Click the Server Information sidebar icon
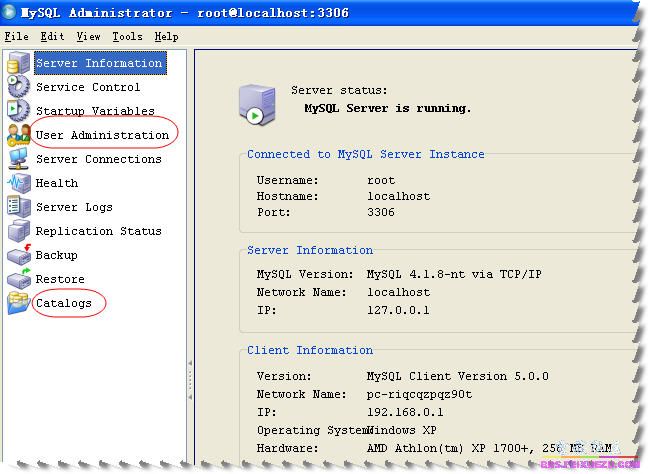Image resolution: width=648 pixels, height=474 pixels. [19, 62]
